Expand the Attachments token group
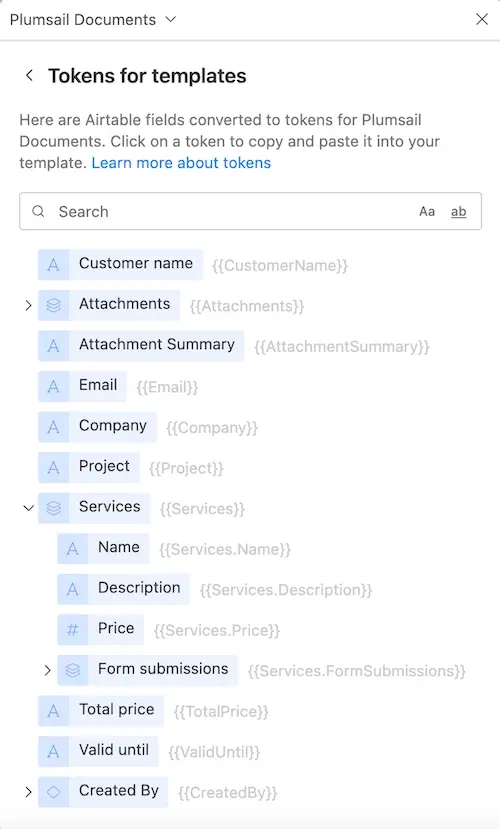The height and width of the screenshot is (829, 500). pos(29,305)
